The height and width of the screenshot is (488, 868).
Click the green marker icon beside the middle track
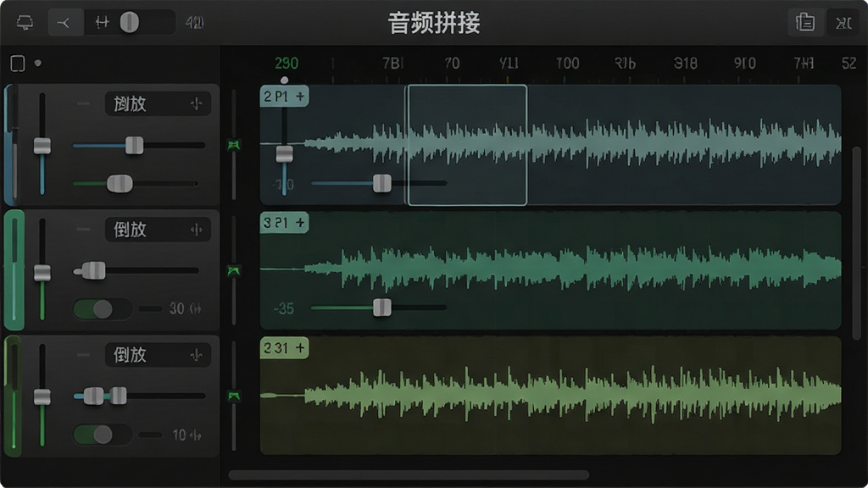[x=234, y=270]
